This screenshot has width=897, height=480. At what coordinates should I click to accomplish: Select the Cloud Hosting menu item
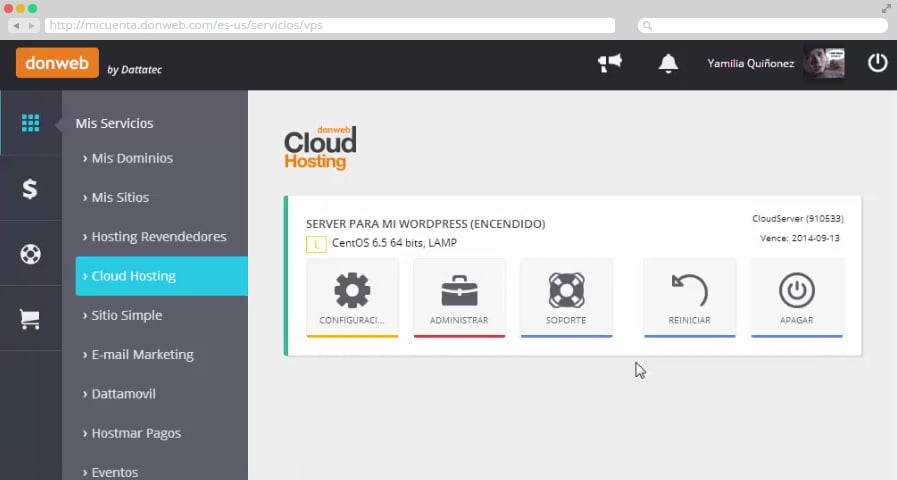click(161, 276)
